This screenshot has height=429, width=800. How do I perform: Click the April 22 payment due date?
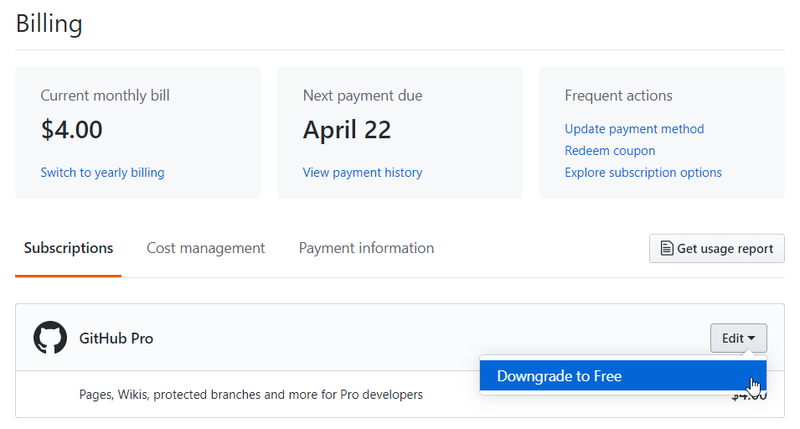[347, 130]
